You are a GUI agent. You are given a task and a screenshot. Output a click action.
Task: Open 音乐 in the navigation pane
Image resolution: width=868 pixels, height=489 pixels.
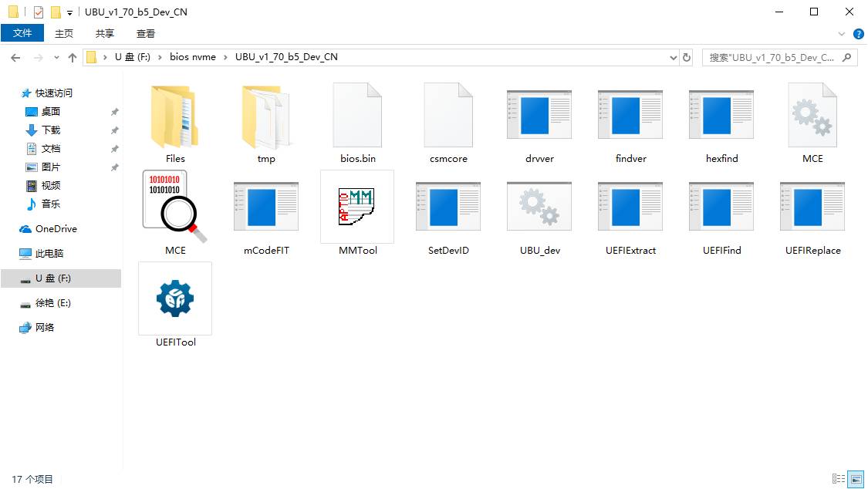click(51, 204)
